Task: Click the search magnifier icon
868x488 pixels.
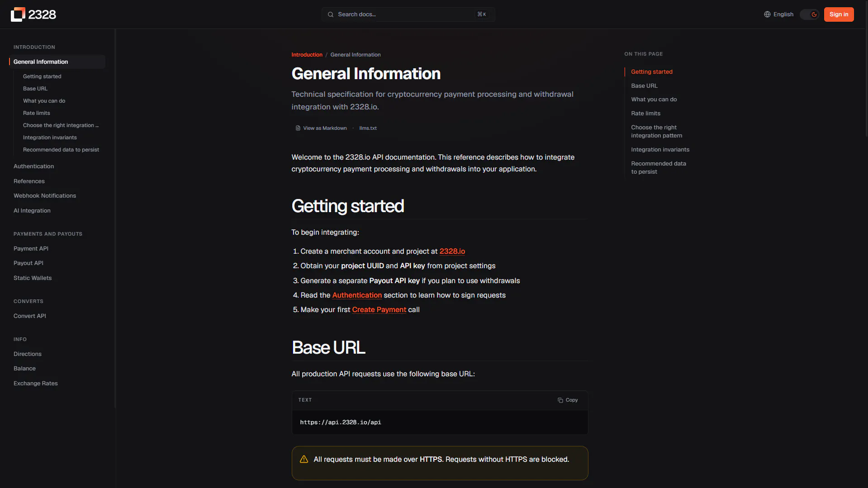Action: click(331, 14)
